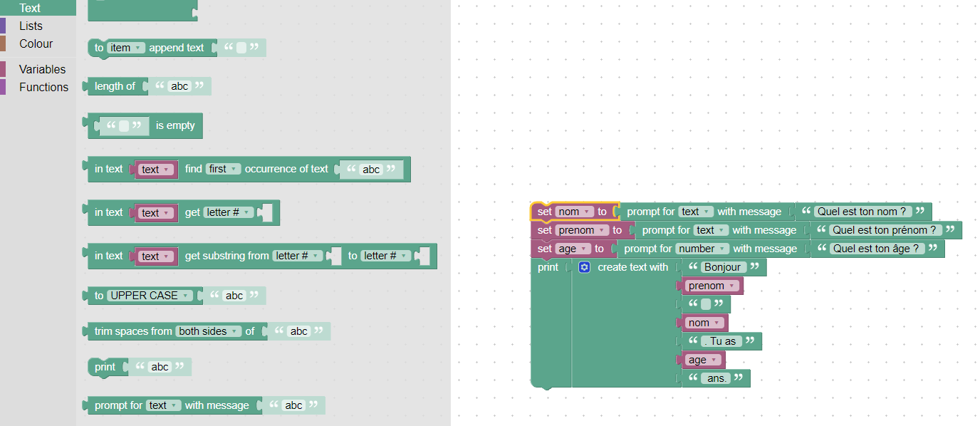Expand the prenom variable dropdown in set block
Image resolution: width=980 pixels, height=426 pixels.
(x=583, y=230)
